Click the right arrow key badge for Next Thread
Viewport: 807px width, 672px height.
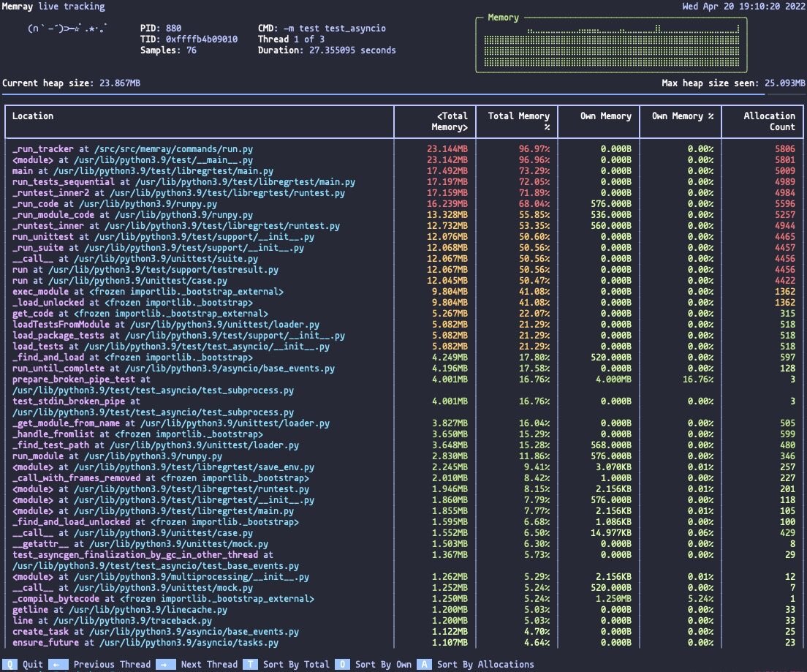coord(164,664)
